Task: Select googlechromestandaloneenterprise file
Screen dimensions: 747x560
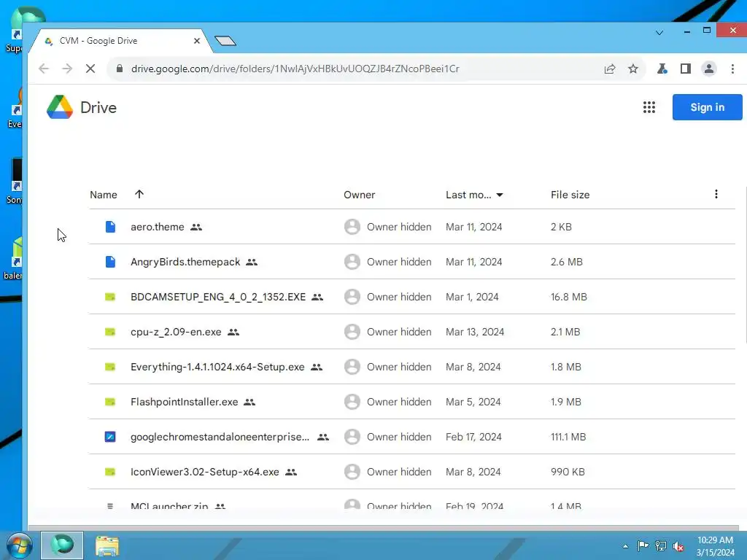Action: [411, 437]
